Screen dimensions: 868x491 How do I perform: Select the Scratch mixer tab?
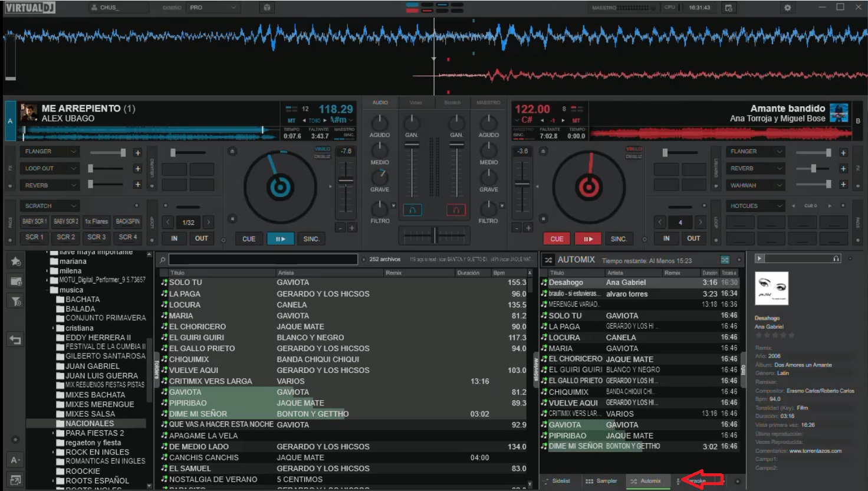(452, 103)
